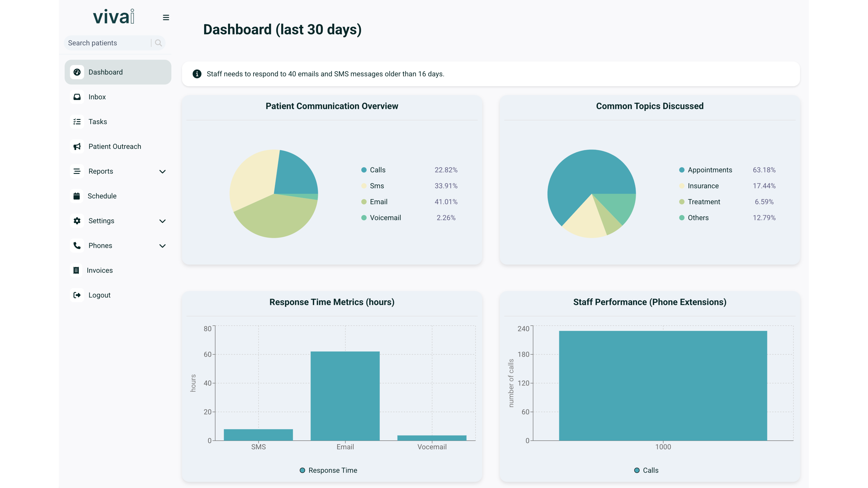Toggle Response Time series in chart legend
Viewport: 868px width, 488px height.
pyautogui.click(x=328, y=470)
